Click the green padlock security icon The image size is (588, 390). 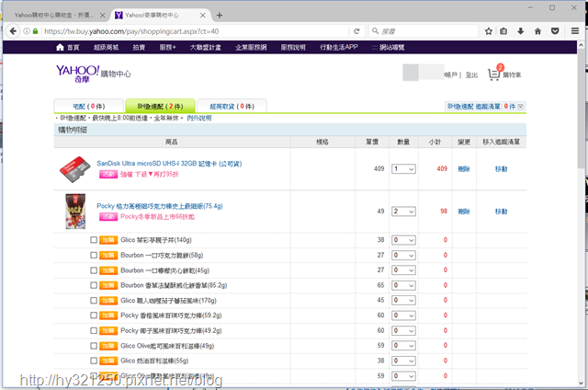pos(35,31)
